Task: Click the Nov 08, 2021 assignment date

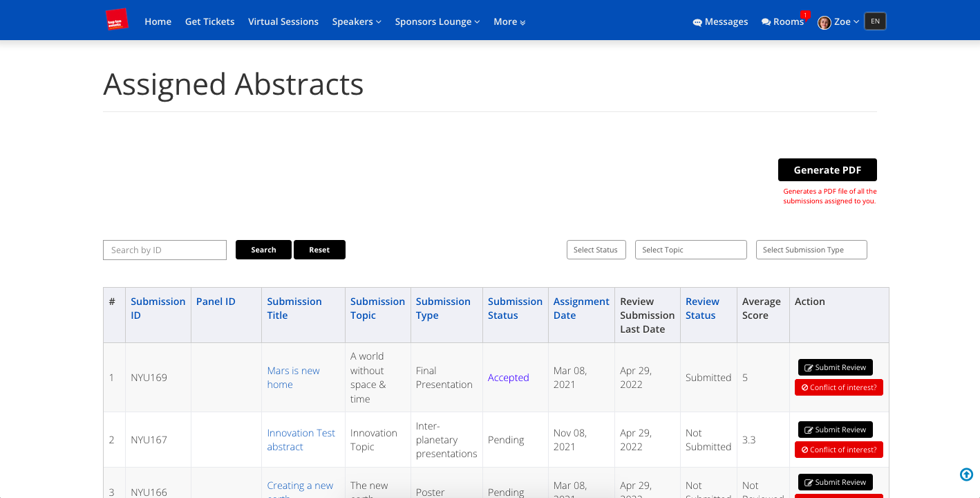Action: coord(570,440)
